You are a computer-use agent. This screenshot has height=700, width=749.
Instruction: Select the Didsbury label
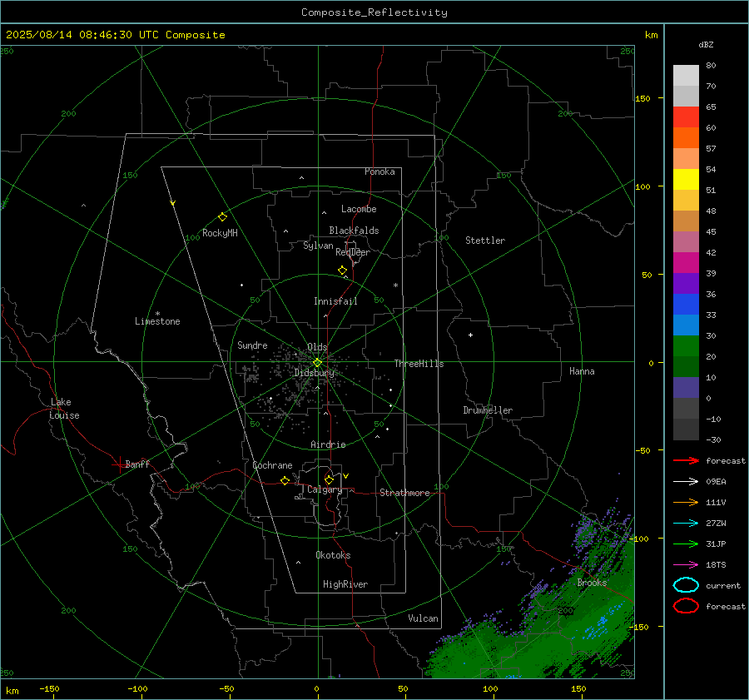coord(315,373)
